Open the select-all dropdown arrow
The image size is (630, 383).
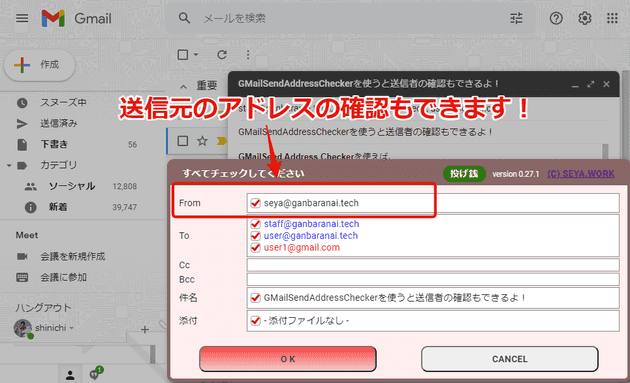point(196,55)
